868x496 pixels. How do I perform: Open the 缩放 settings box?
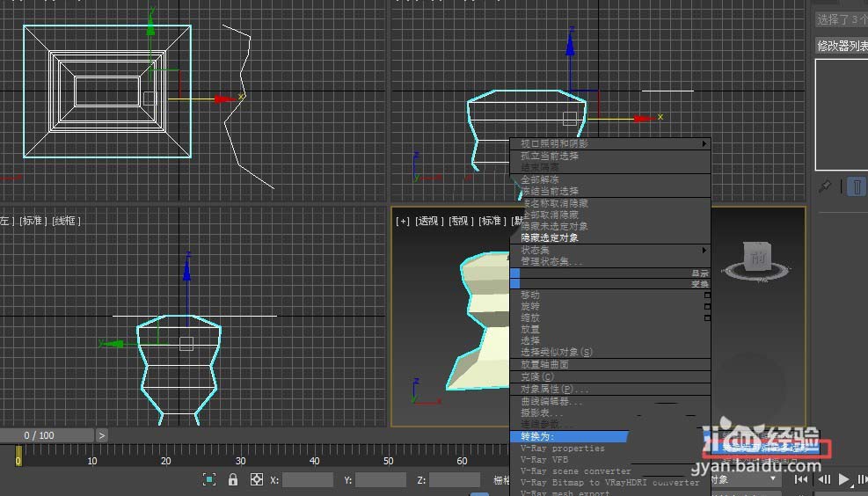pyautogui.click(x=707, y=318)
